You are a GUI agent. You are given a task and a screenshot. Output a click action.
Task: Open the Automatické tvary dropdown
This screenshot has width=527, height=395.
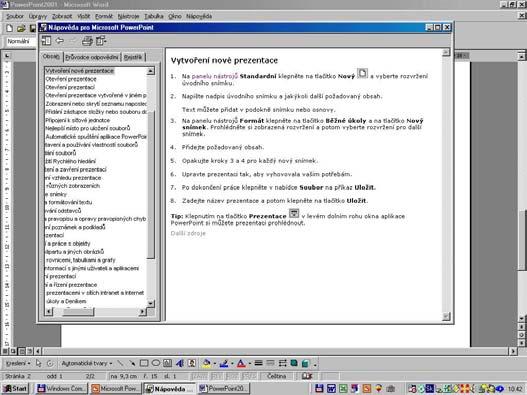[86, 363]
